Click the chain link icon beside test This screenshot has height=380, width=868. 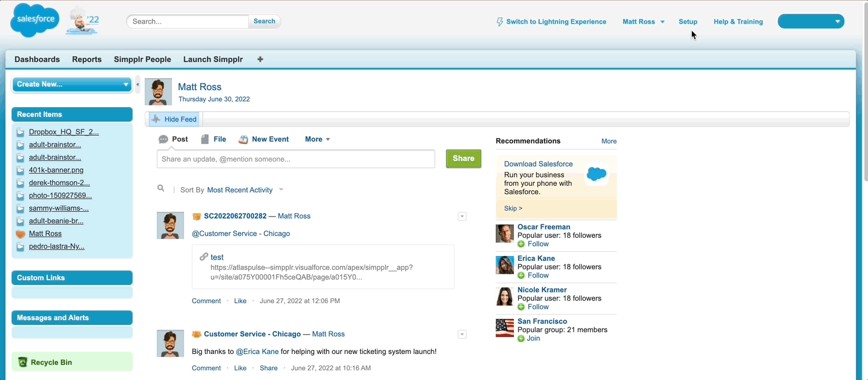click(x=204, y=257)
